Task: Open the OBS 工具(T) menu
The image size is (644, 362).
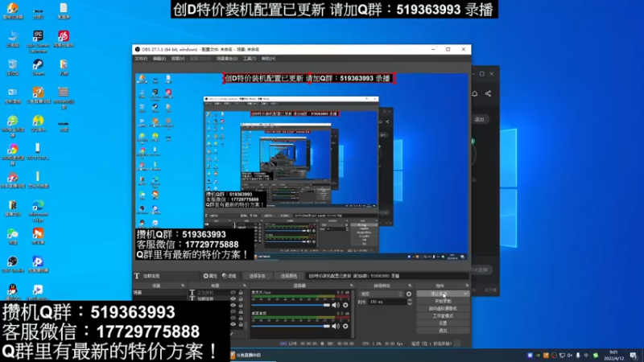Action: [250, 59]
